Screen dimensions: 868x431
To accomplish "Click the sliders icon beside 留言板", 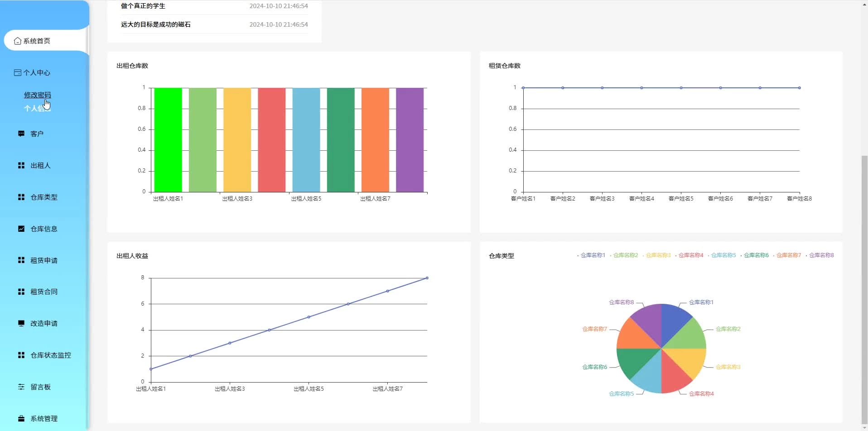I will 21,387.
